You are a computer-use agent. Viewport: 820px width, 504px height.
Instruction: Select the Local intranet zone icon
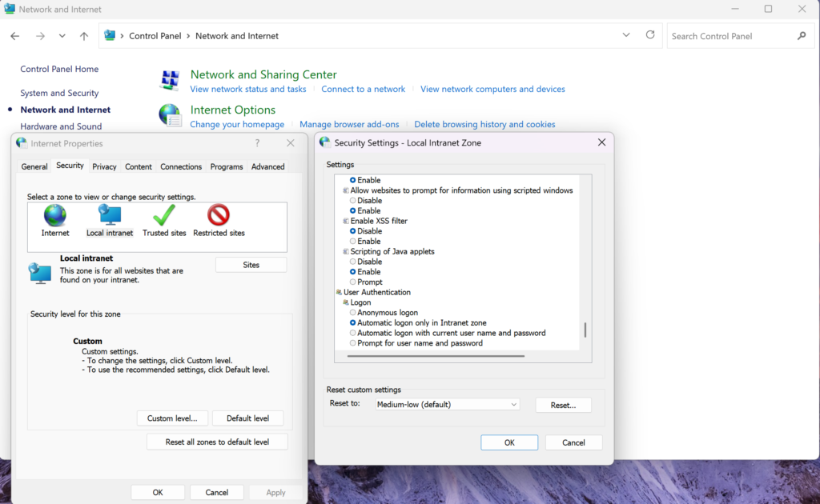[110, 214]
